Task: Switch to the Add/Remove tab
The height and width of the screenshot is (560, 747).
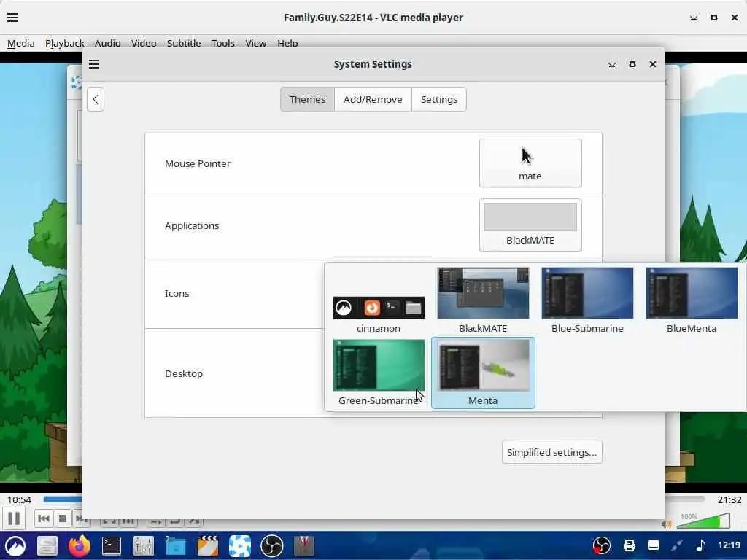Action: [373, 99]
